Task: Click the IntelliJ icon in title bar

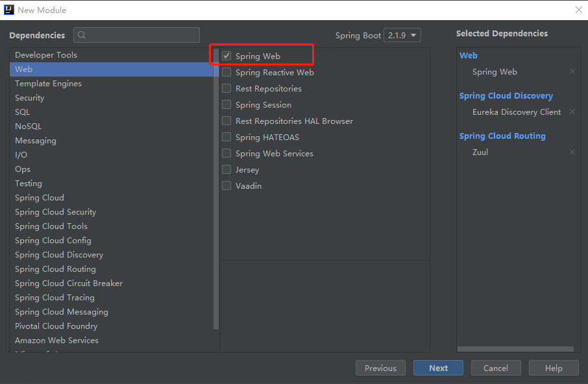Action: point(8,10)
